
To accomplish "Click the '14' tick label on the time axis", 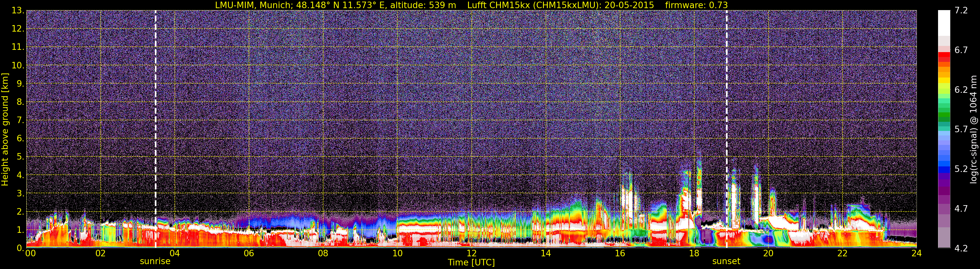I will coord(545,254).
